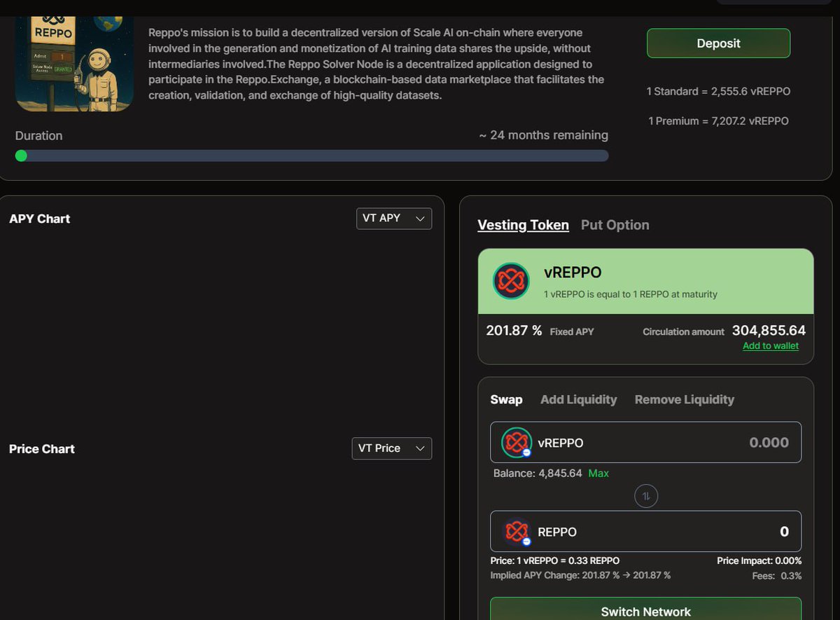Click the circulation amount 304,855.64
This screenshot has height=620, width=840.
[x=769, y=330]
